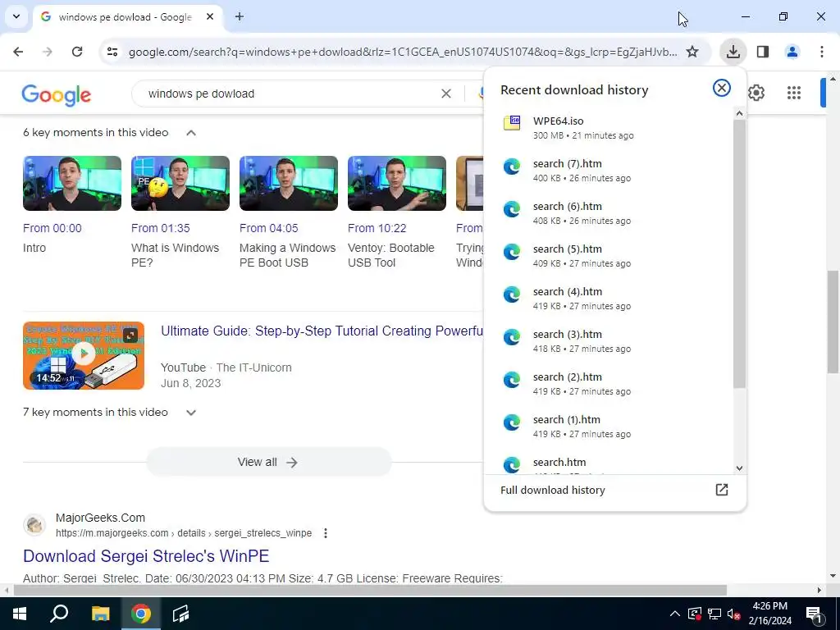Play the Intro key moment thumbnail

pyautogui.click(x=72, y=183)
